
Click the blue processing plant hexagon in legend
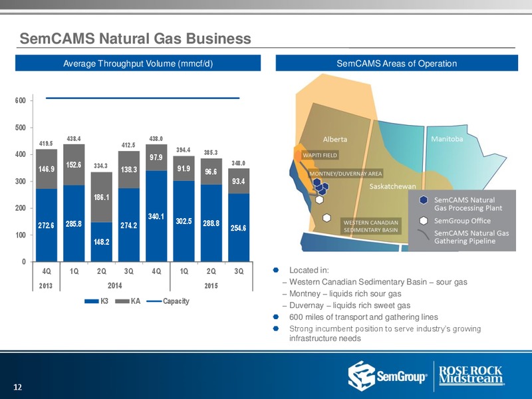click(424, 200)
